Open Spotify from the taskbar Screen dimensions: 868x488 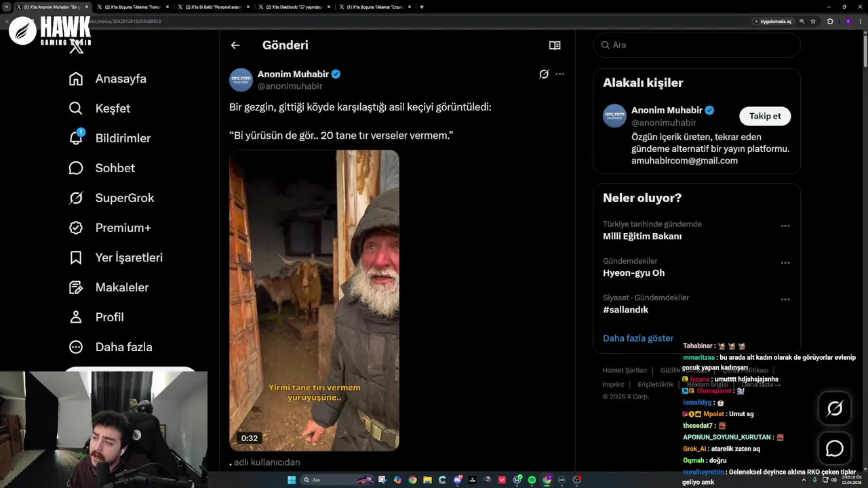[x=532, y=480]
